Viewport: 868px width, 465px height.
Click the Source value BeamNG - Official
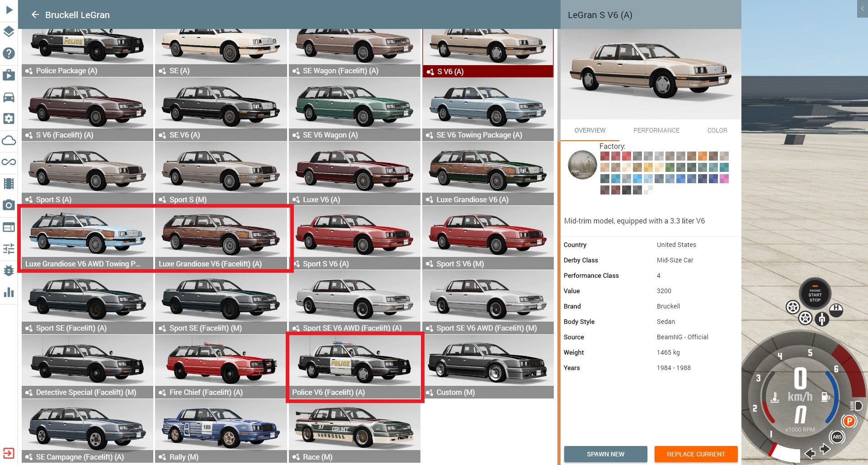[683, 337]
